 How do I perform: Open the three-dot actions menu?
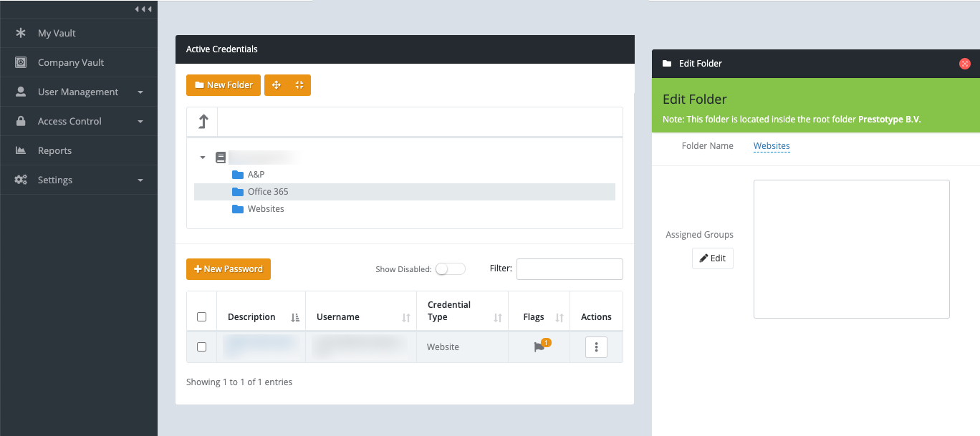click(x=596, y=347)
